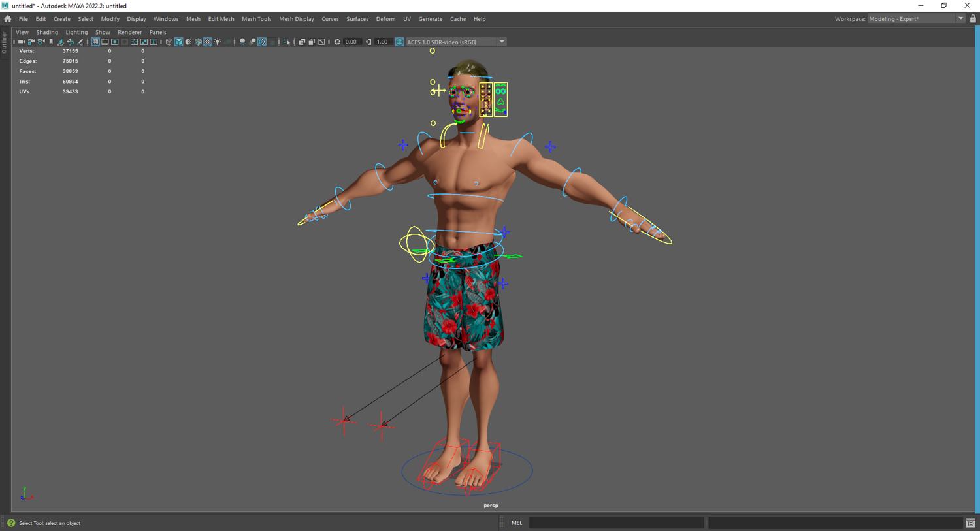This screenshot has width=980, height=531.
Task: Open the Deform menu
Action: pos(385,19)
